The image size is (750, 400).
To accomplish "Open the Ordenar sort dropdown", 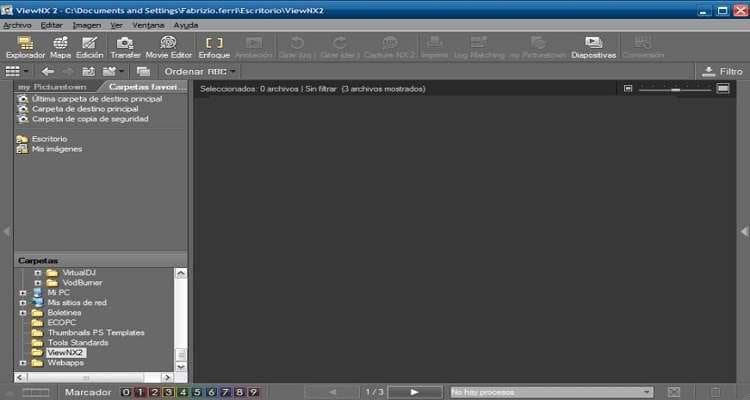I will [199, 71].
